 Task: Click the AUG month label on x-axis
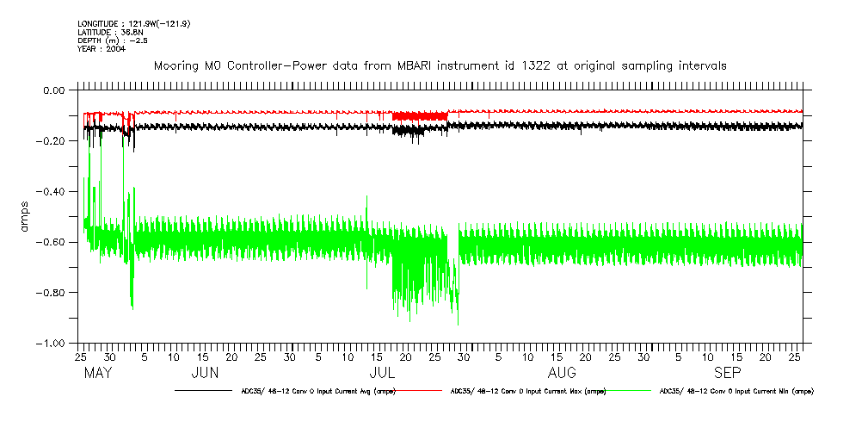562,373
